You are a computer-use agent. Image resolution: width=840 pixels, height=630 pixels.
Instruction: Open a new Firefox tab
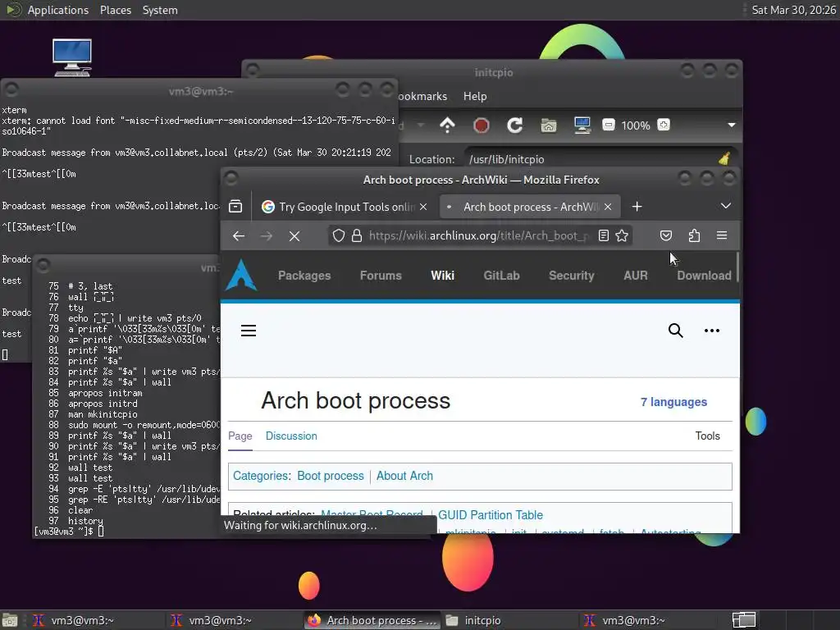coord(637,207)
